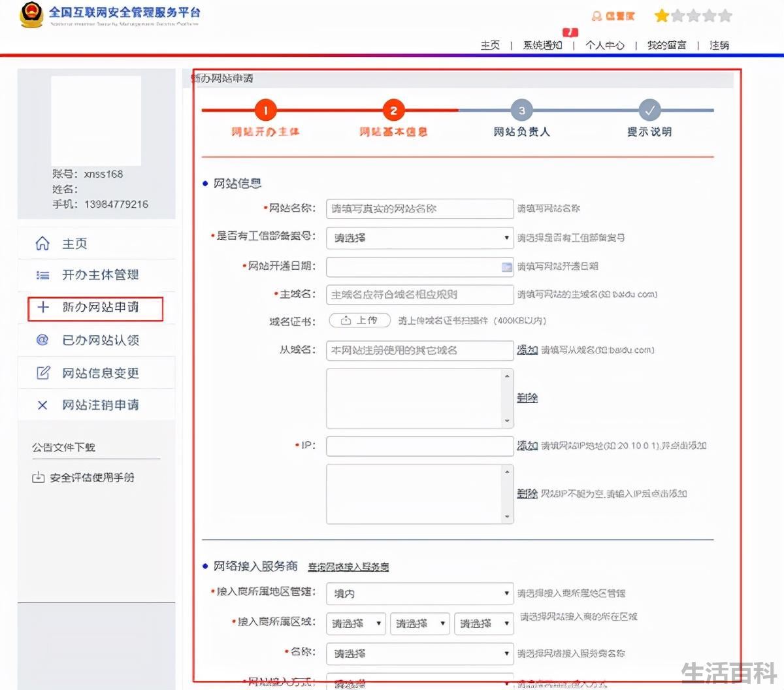The width and height of the screenshot is (784, 690).
Task: Click into the 主域名 input field
Action: coord(419,295)
